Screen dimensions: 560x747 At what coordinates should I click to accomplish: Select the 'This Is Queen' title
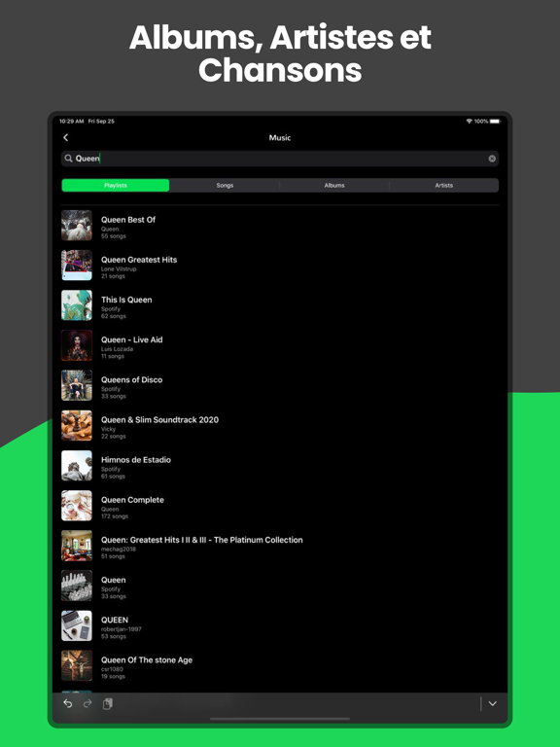[126, 300]
